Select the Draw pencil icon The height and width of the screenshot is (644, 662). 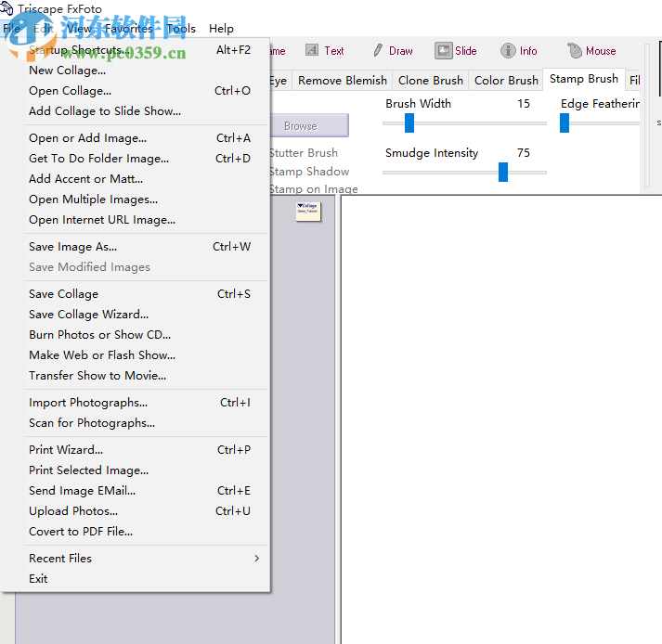(x=378, y=50)
